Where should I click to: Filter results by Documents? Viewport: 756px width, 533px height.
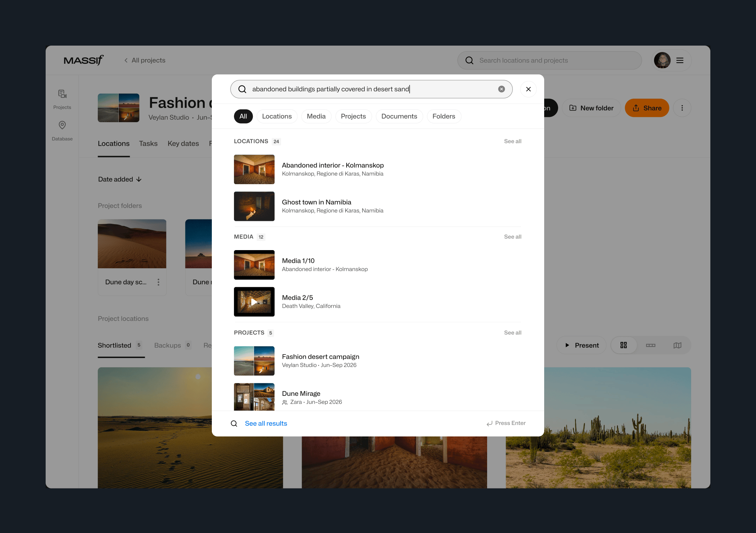(x=399, y=117)
